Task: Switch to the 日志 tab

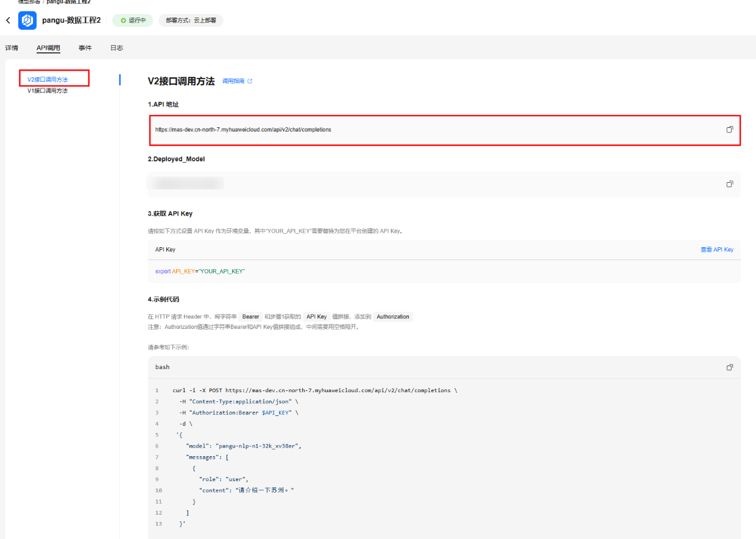Action: pos(116,48)
